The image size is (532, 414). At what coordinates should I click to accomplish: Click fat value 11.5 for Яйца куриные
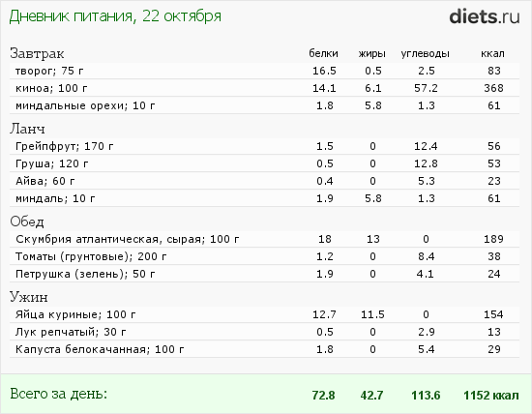(x=372, y=314)
